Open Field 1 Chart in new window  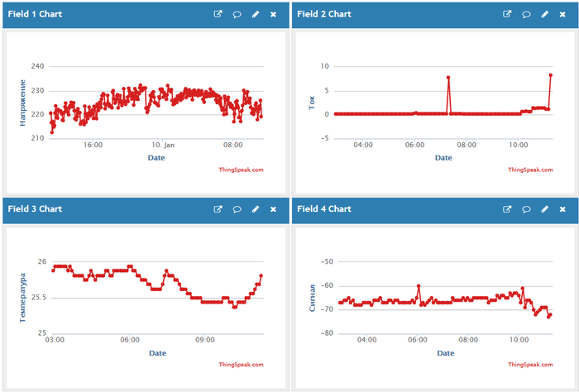point(218,14)
